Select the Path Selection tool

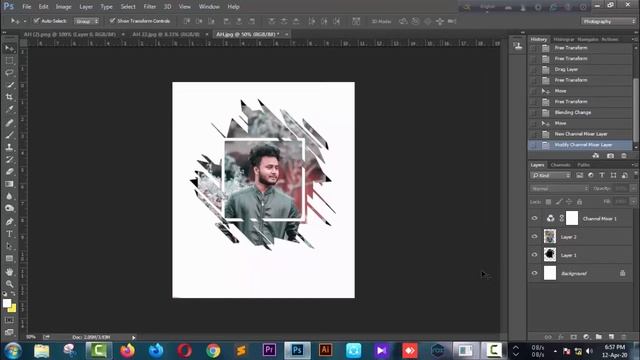click(x=9, y=246)
